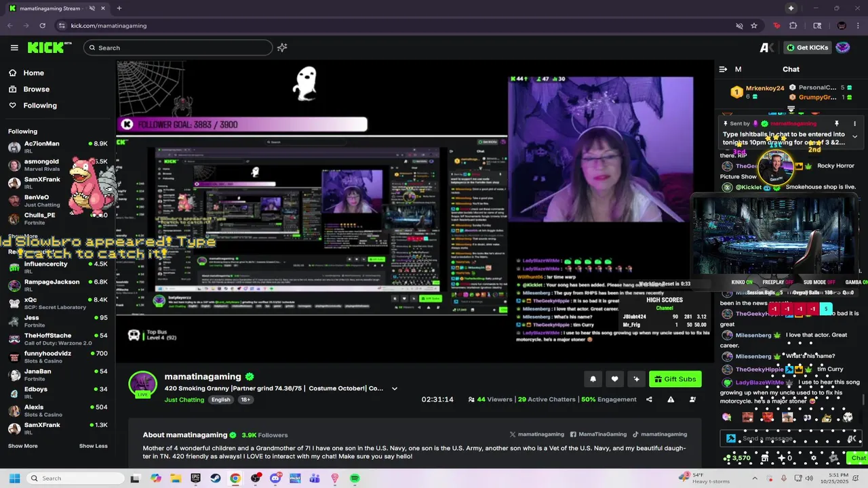Screen dimensions: 868x488
Task: Open mamatinagaming X profile link
Action: (x=536, y=434)
